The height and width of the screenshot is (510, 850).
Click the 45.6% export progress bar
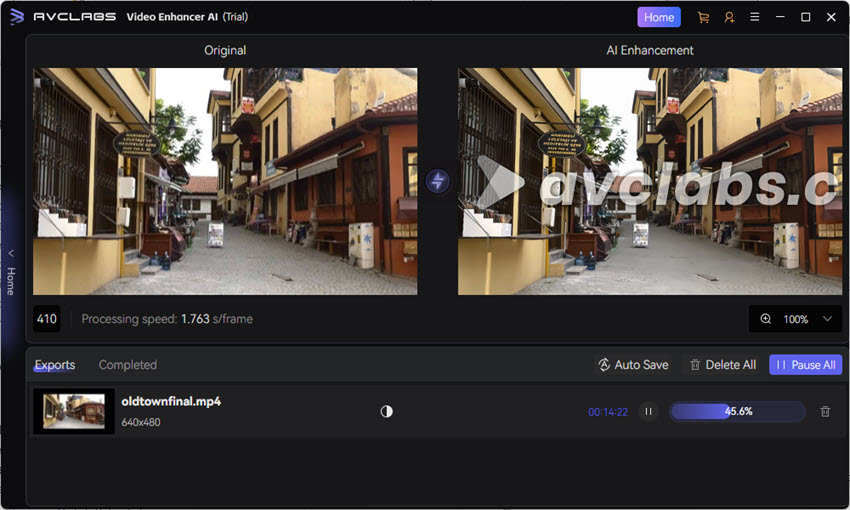pyautogui.click(x=737, y=411)
